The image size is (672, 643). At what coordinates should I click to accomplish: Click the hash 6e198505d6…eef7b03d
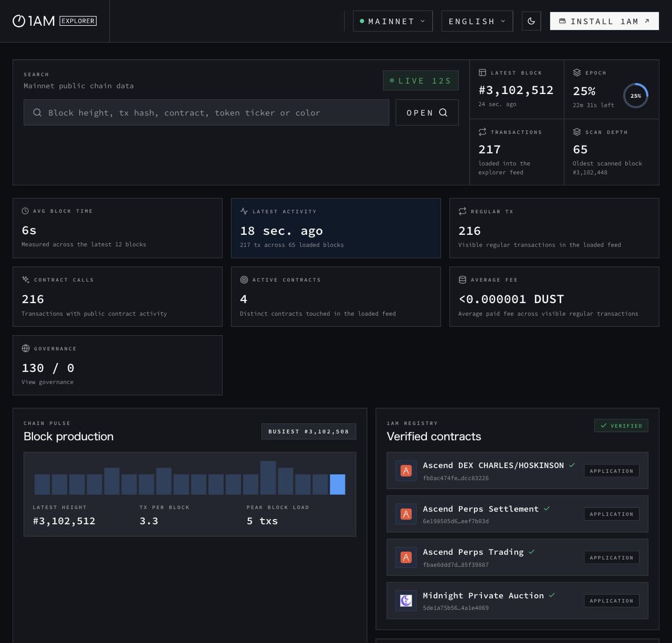pos(456,521)
